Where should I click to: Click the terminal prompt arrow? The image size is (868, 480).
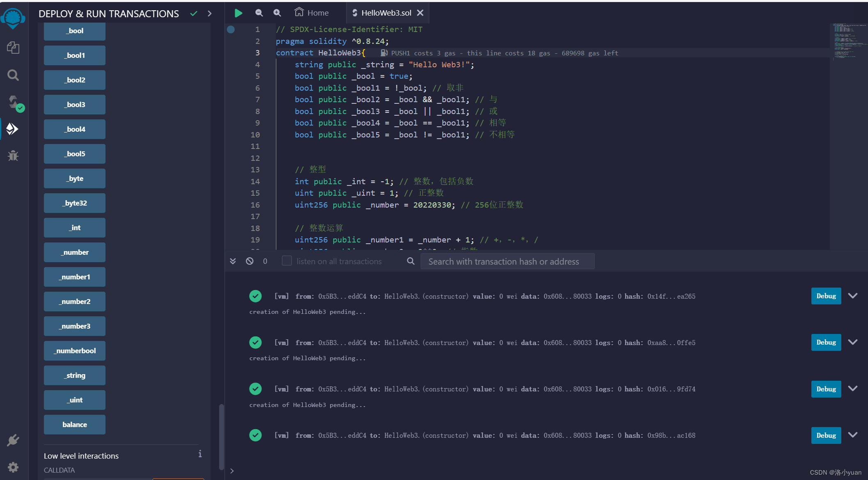pos(232,471)
